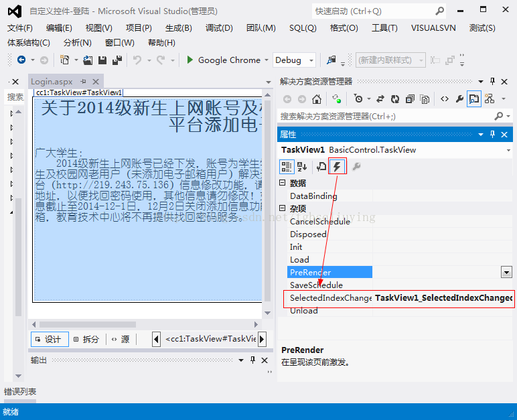
Task: Click the Save toolbar icon
Action: click(x=102, y=60)
